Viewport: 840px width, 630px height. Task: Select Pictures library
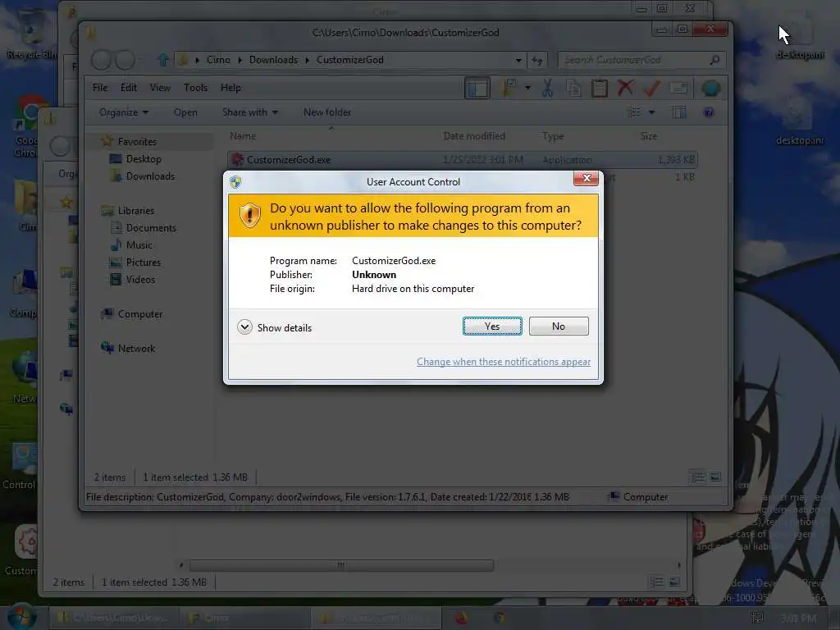pos(143,262)
